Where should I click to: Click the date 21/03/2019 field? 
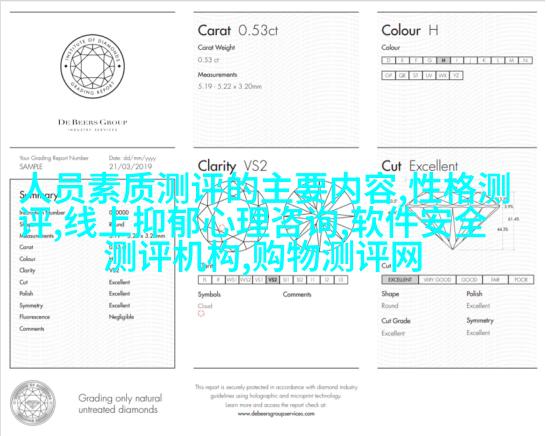tap(131, 166)
